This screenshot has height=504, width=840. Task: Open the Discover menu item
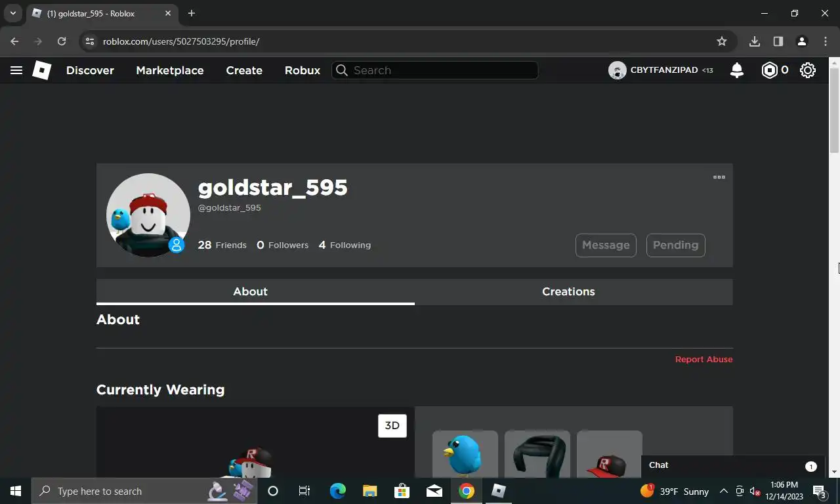(x=90, y=70)
